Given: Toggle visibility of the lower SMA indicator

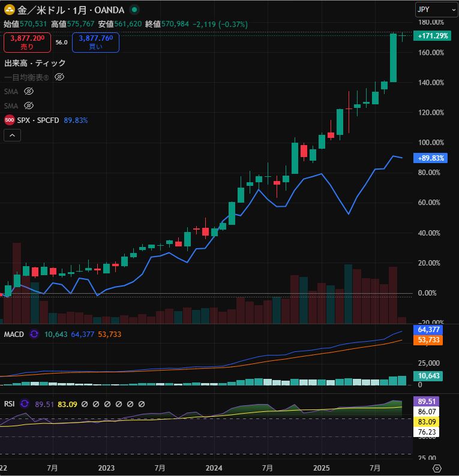Looking at the screenshot, I should point(28,106).
